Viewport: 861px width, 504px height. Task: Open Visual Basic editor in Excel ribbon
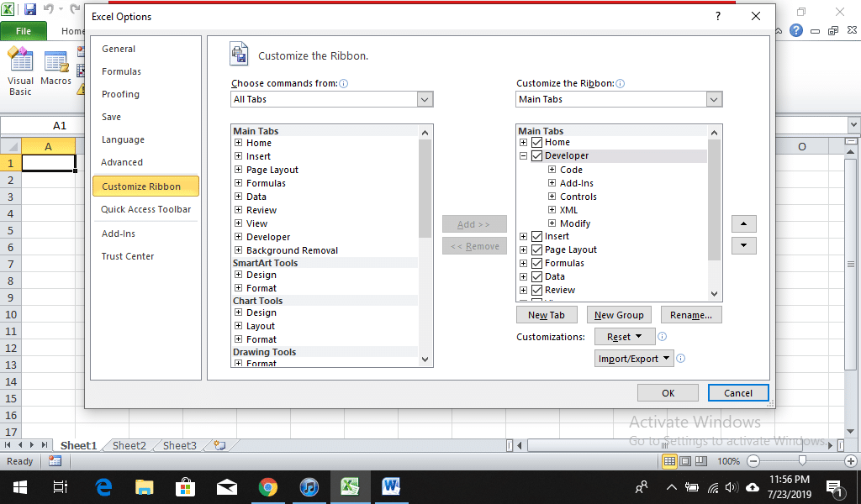click(x=20, y=71)
